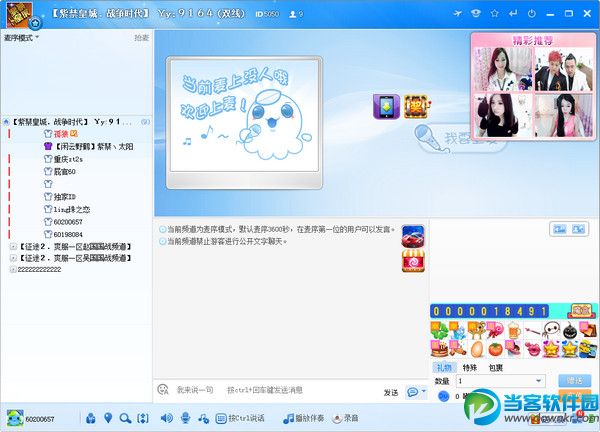Image resolution: width=600 pixels, height=432 pixels.
Task: Select user 【闲云野鹤】紫禁丶太阳 in channel list
Action: click(89, 146)
